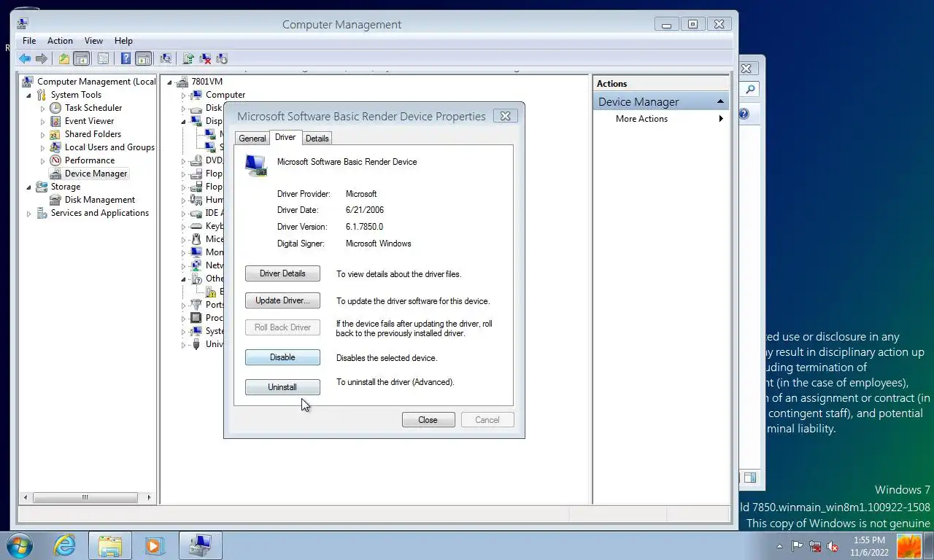The image size is (934, 560).
Task: Select Event Viewer in console tree
Action: coord(89,121)
